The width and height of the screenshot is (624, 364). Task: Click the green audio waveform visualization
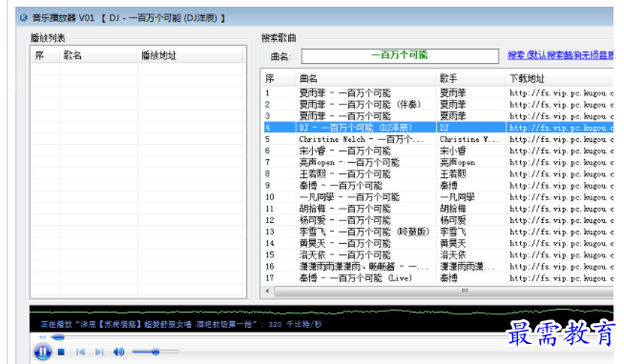322,313
